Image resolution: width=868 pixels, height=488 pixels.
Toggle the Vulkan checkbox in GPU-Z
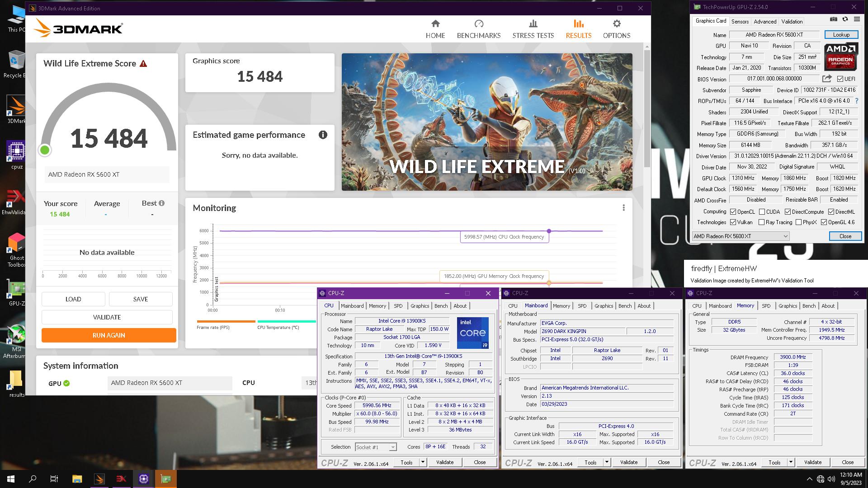click(x=733, y=222)
